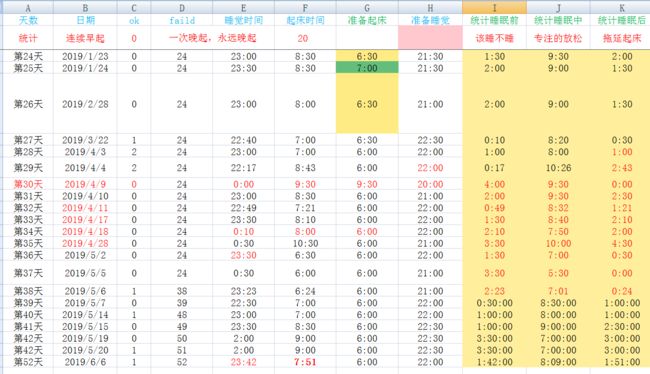Click the 准备睡觉 header cell

tap(430, 20)
